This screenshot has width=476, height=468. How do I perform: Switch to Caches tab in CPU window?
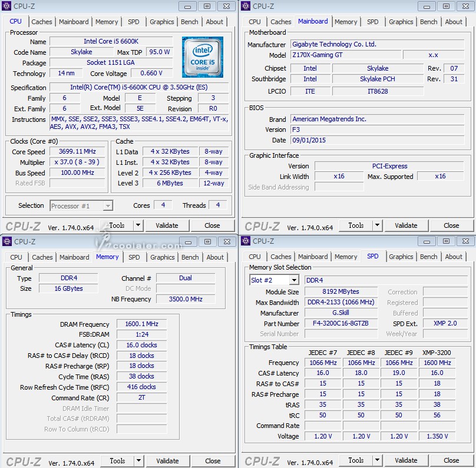42,22
